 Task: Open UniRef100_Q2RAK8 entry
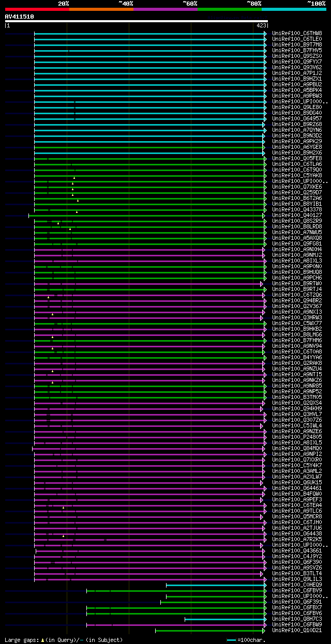[297, 363]
